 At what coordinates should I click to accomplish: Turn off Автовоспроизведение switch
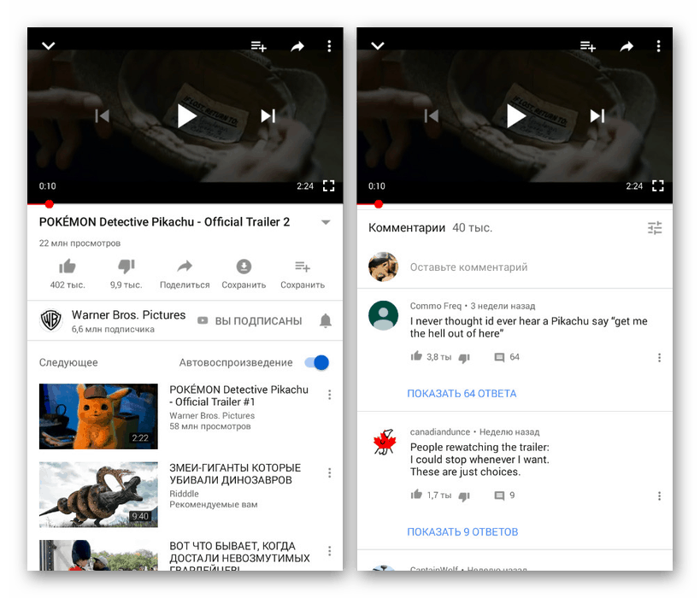click(x=317, y=362)
